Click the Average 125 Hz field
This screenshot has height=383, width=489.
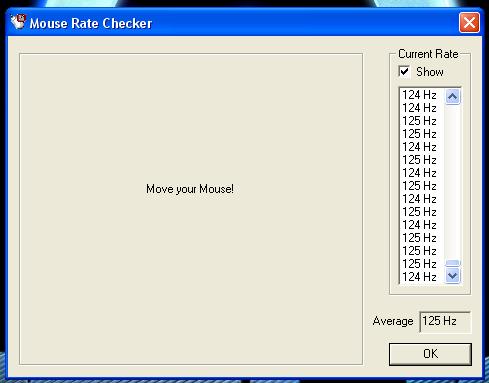pyautogui.click(x=445, y=321)
